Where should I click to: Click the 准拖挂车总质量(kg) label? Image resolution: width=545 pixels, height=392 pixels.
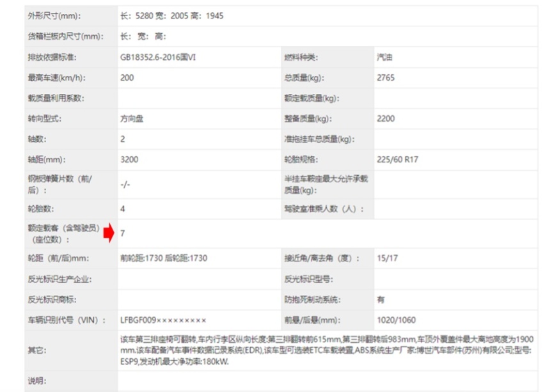[319, 139]
